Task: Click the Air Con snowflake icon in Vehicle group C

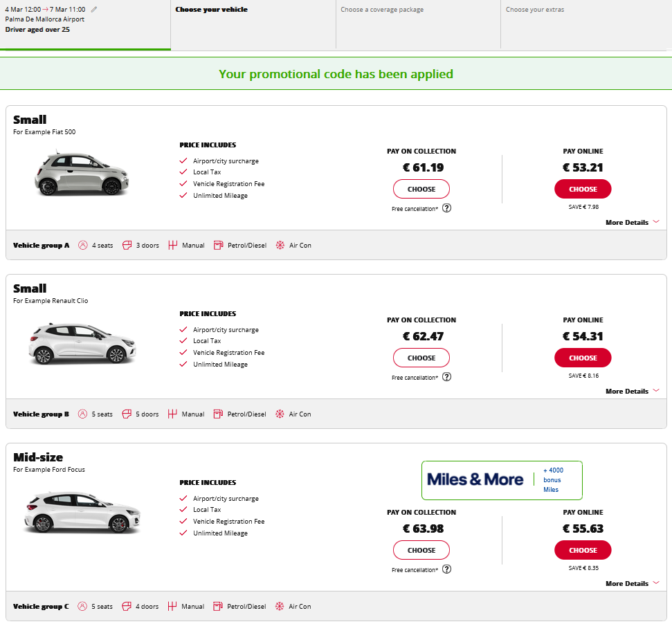Action: (x=280, y=606)
